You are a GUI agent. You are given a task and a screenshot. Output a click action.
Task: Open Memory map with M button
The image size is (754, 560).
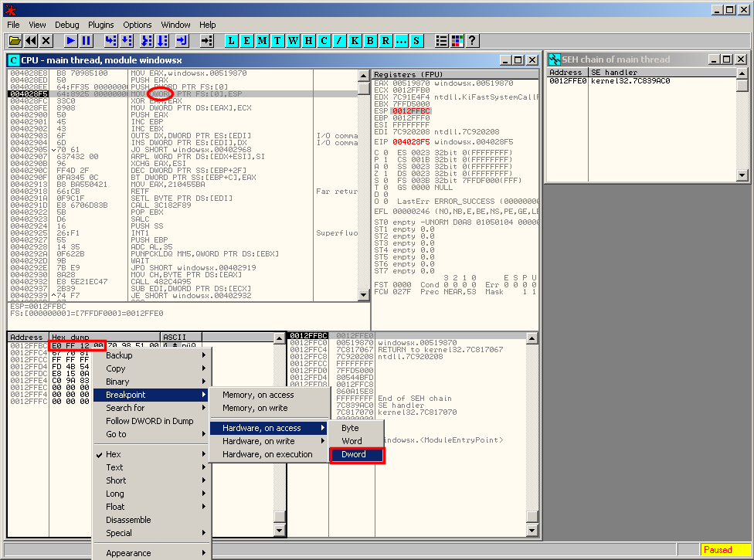pyautogui.click(x=263, y=40)
